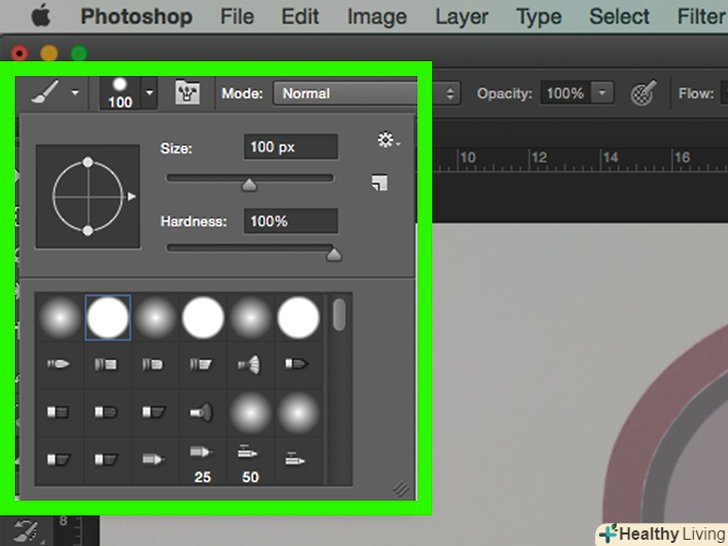Click the Brush tool preset icon

point(45,92)
